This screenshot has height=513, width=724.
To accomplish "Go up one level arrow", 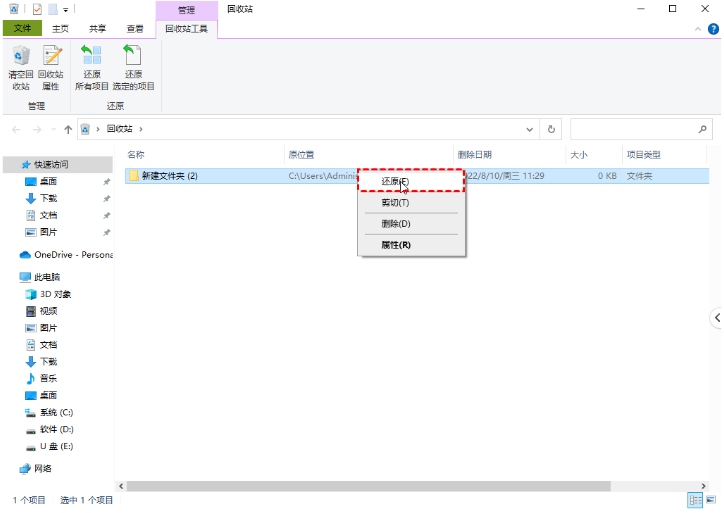I will (x=68, y=129).
